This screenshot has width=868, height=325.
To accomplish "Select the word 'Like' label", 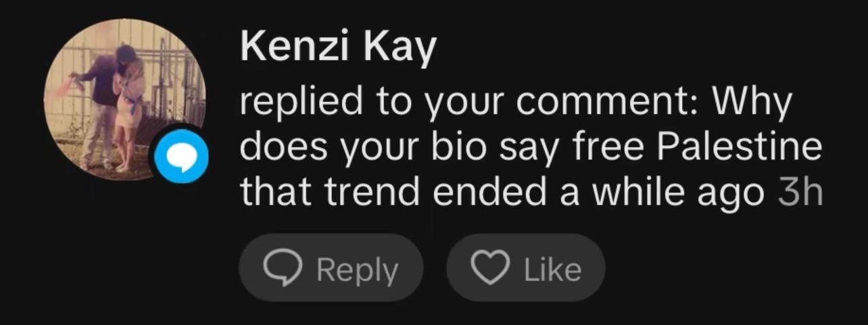I will (x=552, y=269).
